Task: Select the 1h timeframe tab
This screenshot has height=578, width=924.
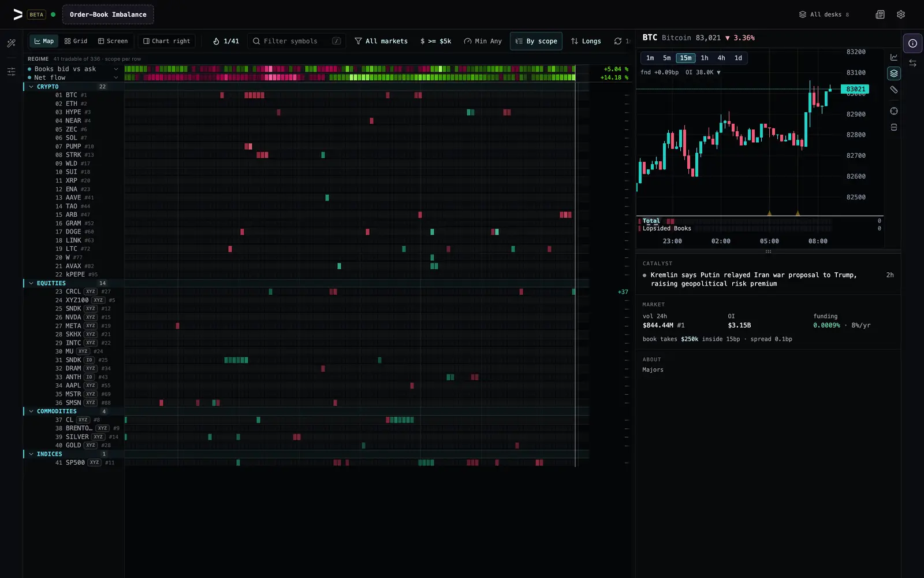Action: (x=705, y=58)
